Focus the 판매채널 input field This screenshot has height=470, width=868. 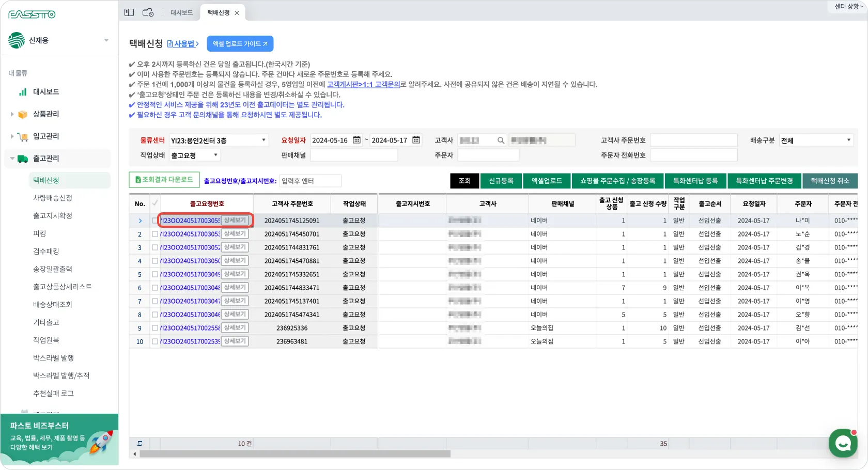(354, 155)
